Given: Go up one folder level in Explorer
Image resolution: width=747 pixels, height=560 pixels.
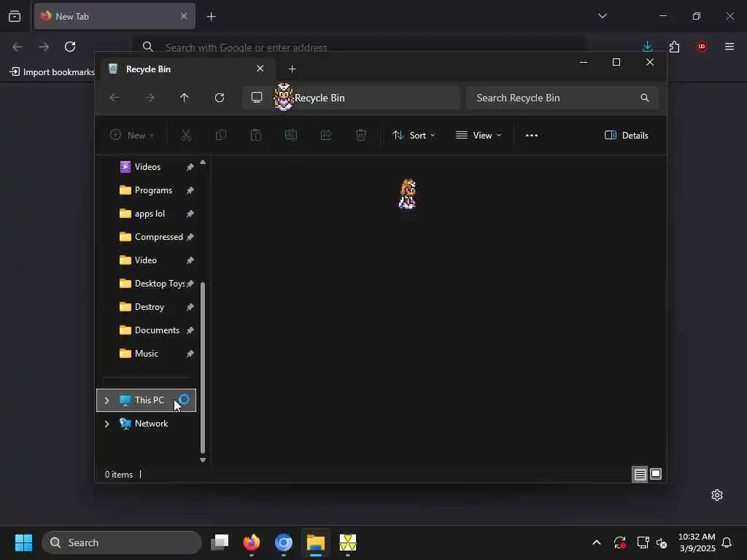Looking at the screenshot, I should coord(185,98).
